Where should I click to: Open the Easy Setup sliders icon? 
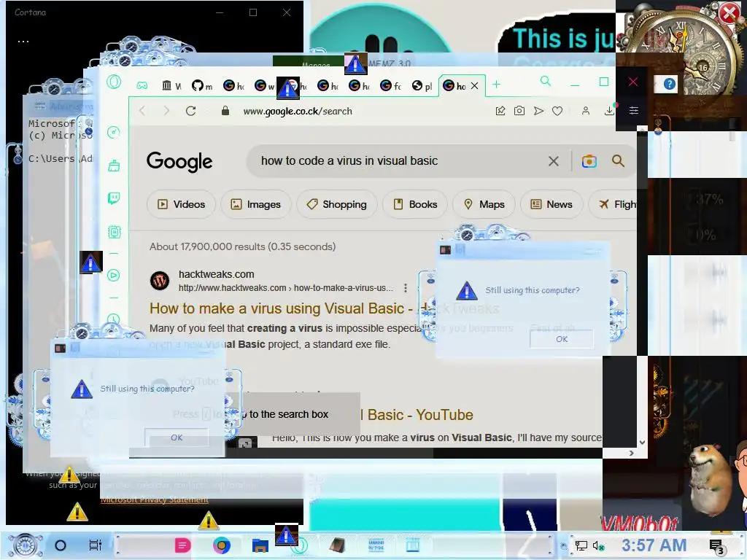634,111
